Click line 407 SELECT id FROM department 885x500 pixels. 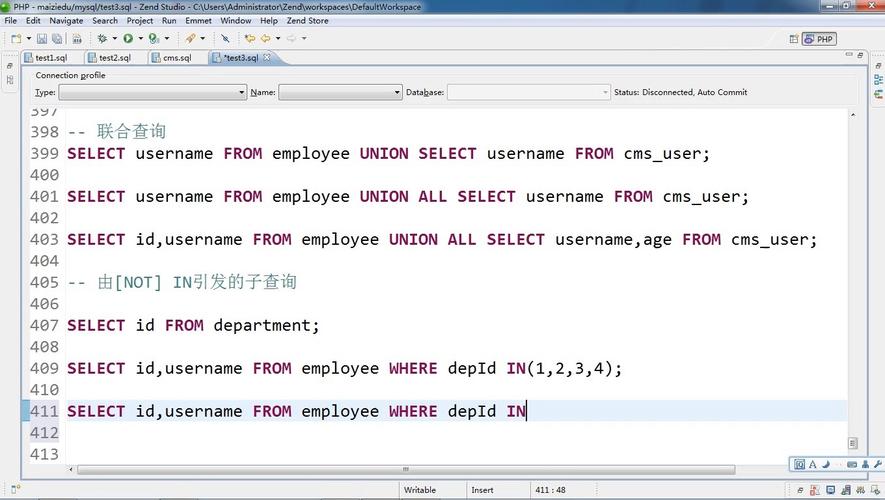pos(193,326)
